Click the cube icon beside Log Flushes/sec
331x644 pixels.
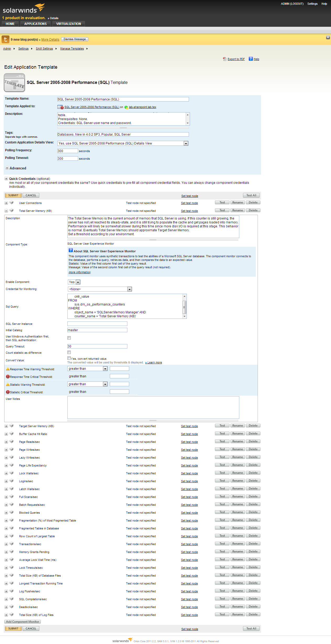12,591
